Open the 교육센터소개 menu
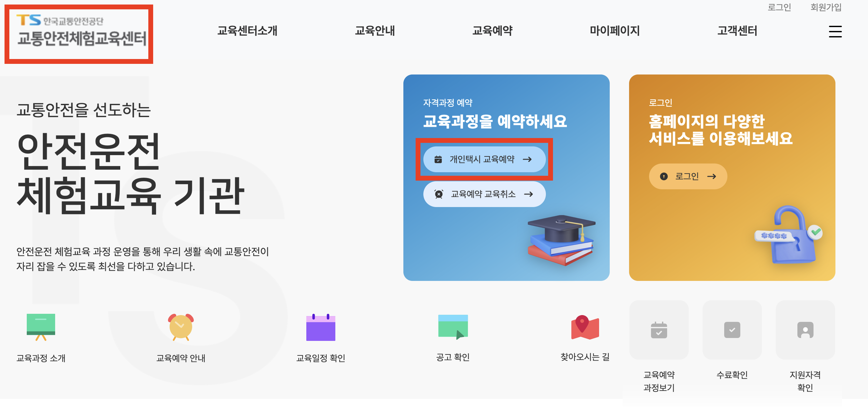The width and height of the screenshot is (868, 407). click(247, 31)
